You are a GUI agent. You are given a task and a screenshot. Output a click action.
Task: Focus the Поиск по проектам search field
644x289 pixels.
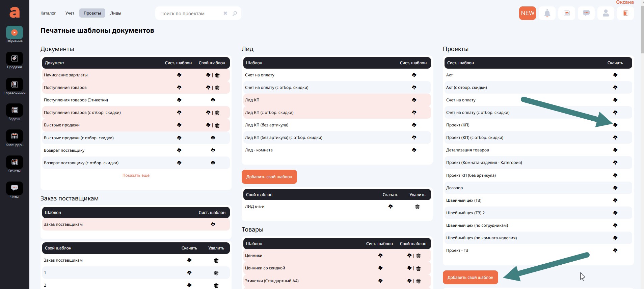point(189,14)
